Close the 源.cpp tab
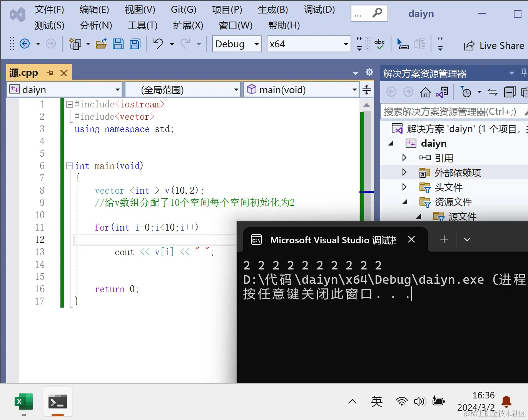Screen dimensions: 528x420 click(x=64, y=73)
